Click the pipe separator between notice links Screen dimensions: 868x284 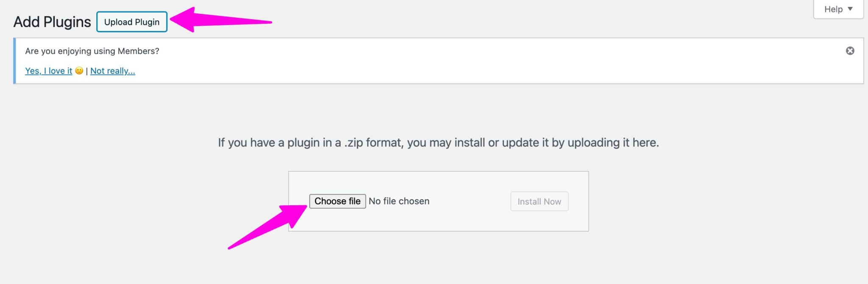click(86, 71)
